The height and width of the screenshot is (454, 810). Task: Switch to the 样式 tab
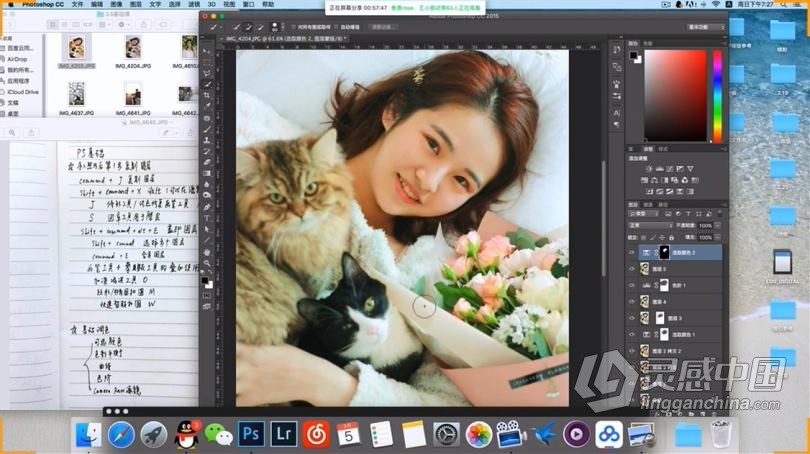[x=663, y=149]
